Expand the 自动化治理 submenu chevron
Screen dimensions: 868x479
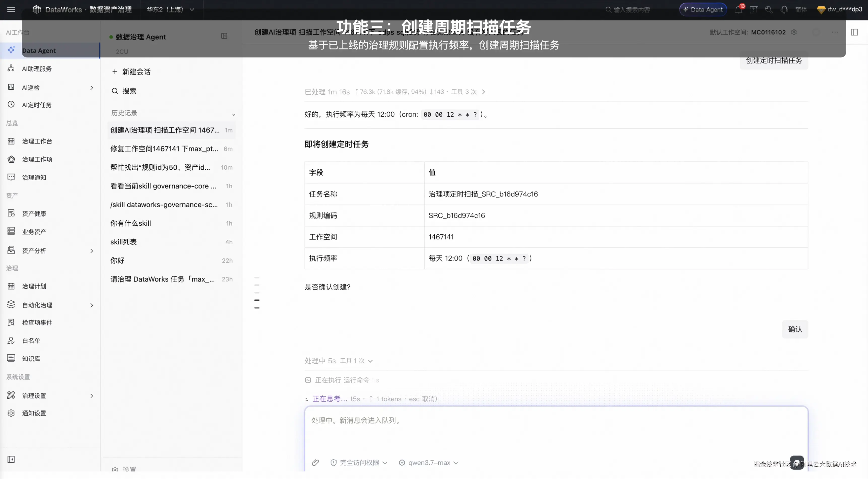coord(92,305)
